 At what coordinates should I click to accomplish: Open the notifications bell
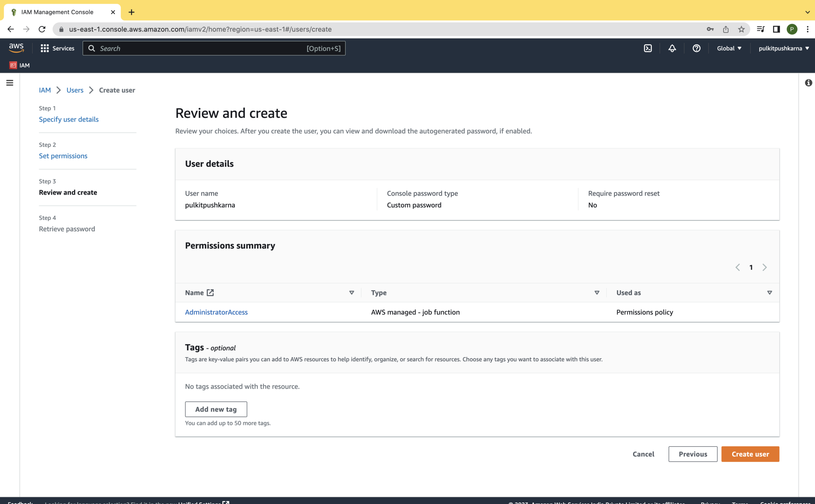[672, 48]
